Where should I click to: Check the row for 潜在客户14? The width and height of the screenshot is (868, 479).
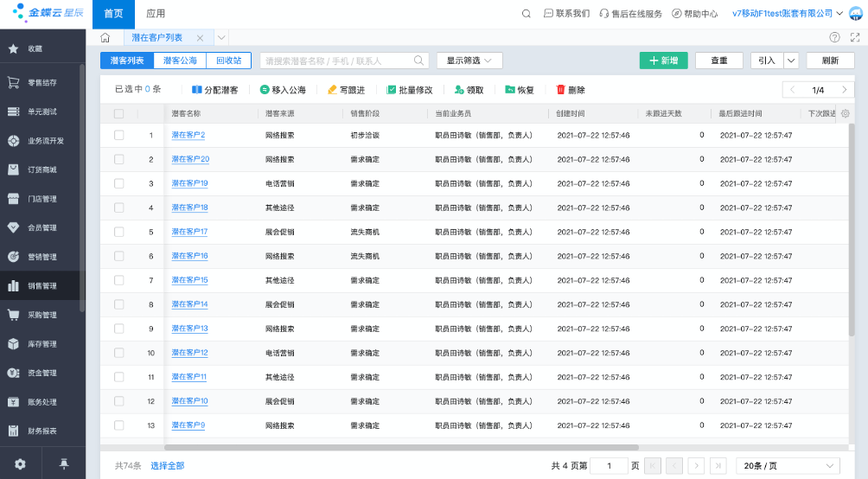118,304
